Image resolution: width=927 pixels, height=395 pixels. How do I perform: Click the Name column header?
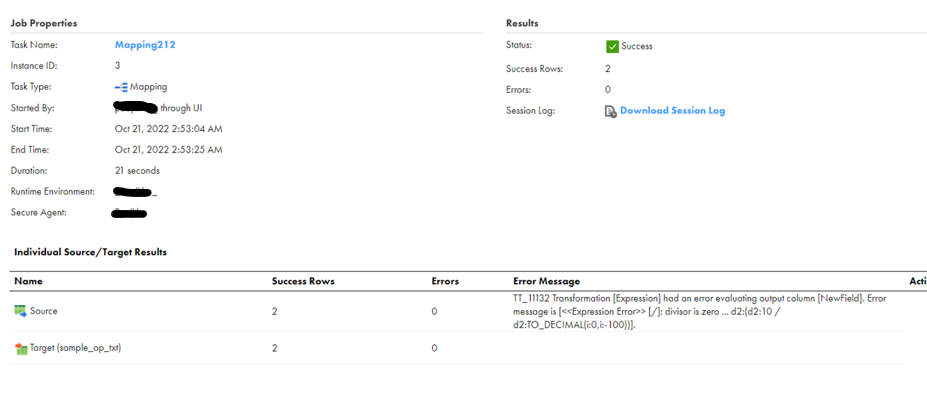coord(28,281)
